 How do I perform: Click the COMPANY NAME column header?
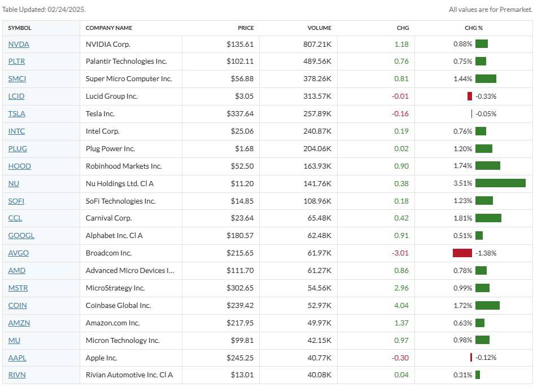pos(109,28)
